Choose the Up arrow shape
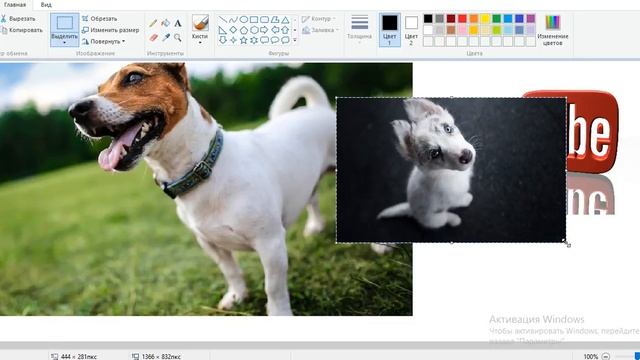Viewport: 640px width, 360px height. tap(285, 30)
